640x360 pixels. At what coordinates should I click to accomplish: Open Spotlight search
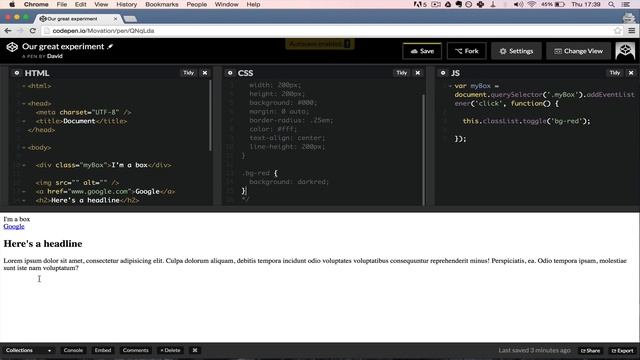click(611, 4)
